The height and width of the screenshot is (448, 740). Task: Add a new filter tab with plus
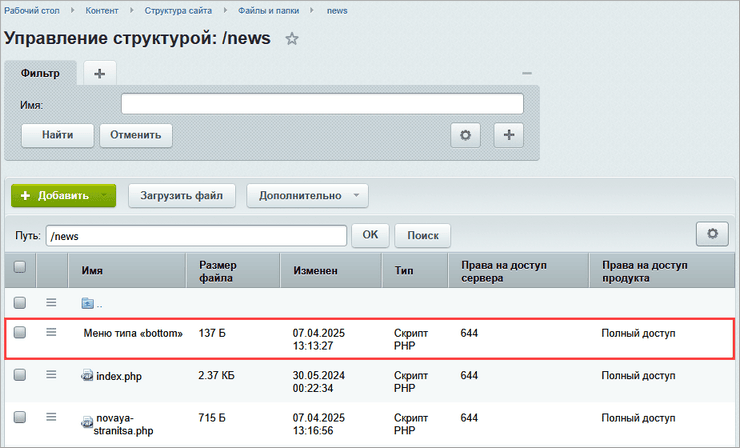(x=100, y=74)
